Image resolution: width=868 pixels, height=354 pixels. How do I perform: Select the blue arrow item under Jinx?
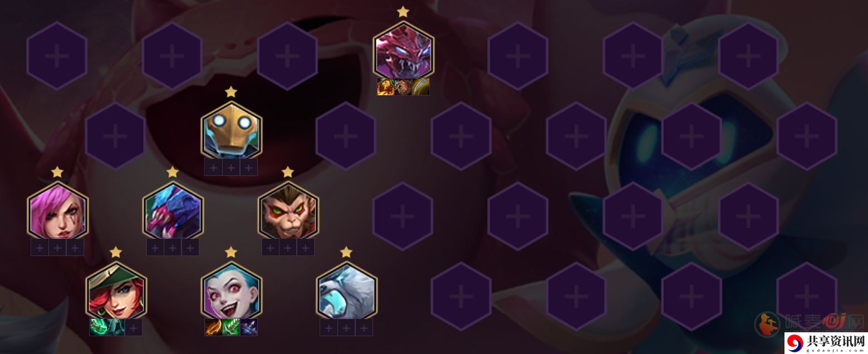click(249, 327)
